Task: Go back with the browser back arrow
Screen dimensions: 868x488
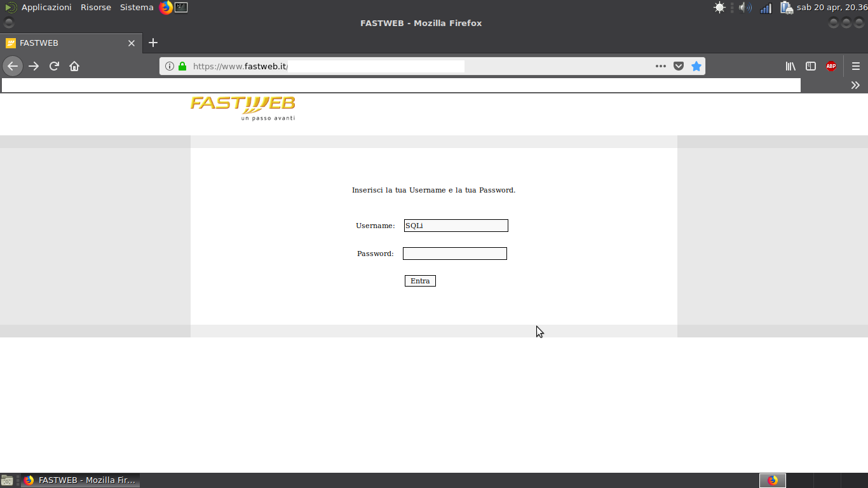Action: click(13, 66)
